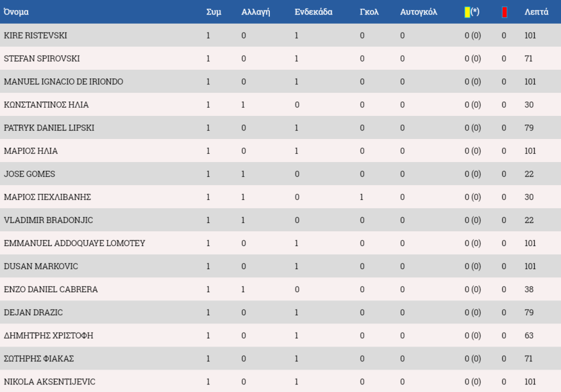Screen dimensions: 561x392
Task: Click the yellow card column header icon
Action: [467, 12]
